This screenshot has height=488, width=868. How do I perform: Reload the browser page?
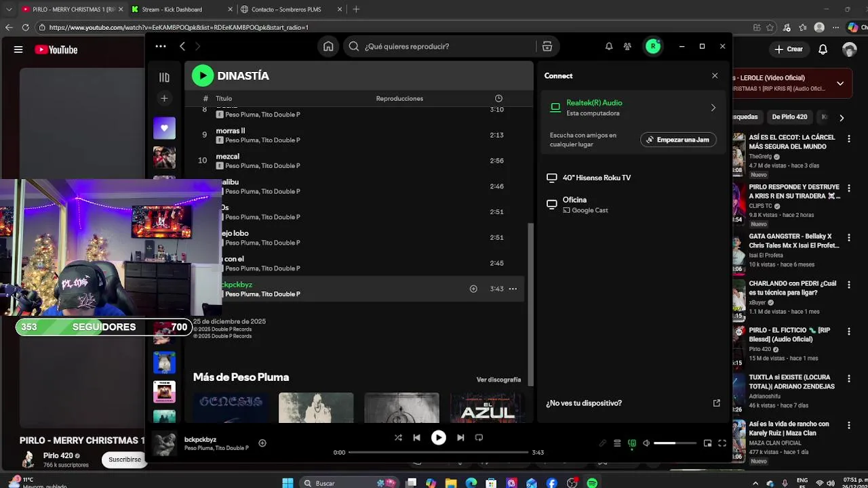pyautogui.click(x=26, y=27)
